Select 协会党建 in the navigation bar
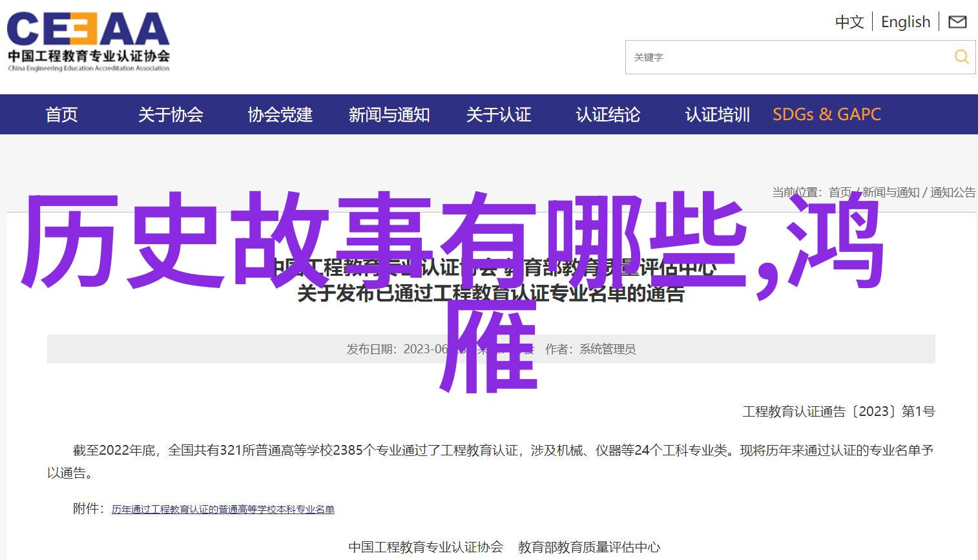This screenshot has height=560, width=978. 280,114
